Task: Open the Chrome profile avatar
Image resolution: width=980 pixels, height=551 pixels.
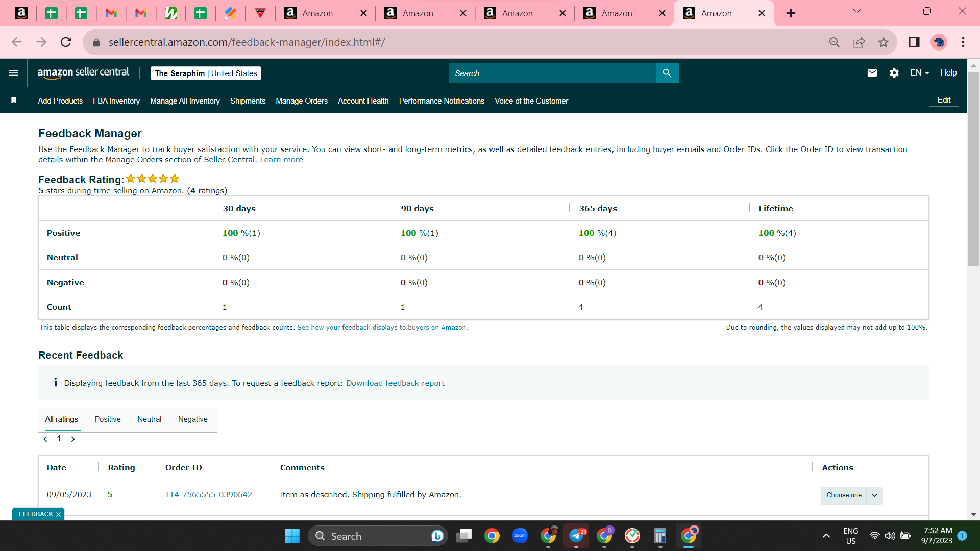Action: (939, 42)
